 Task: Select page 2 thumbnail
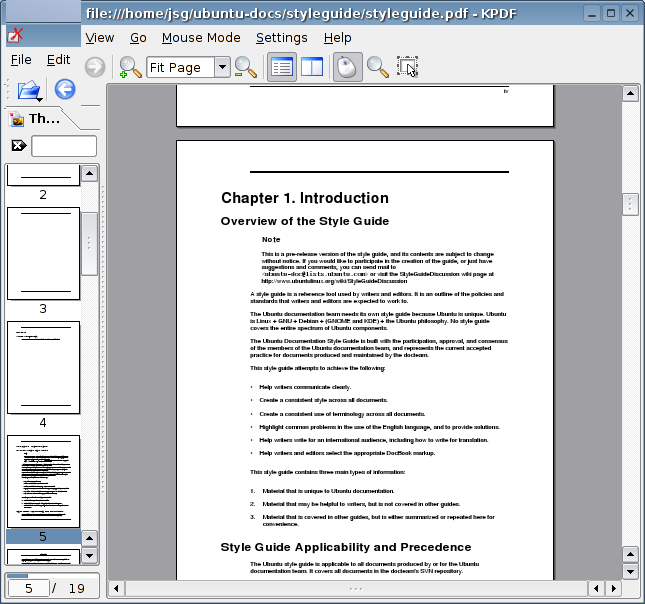click(x=43, y=175)
